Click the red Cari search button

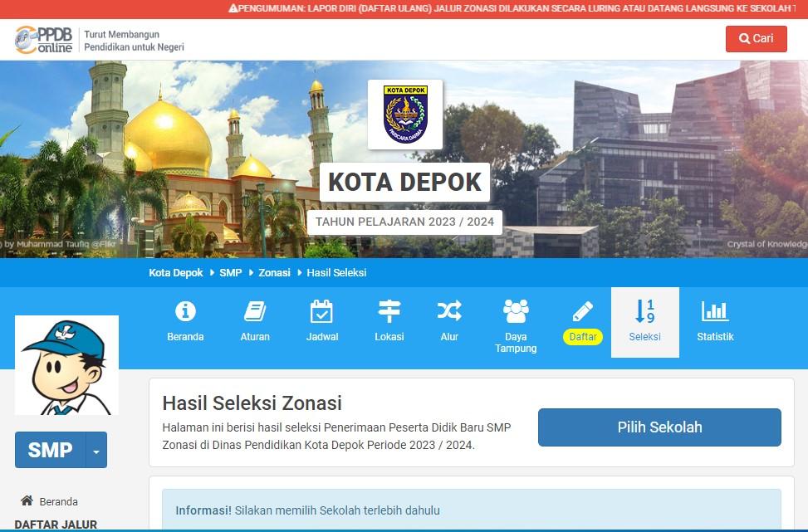(756, 39)
